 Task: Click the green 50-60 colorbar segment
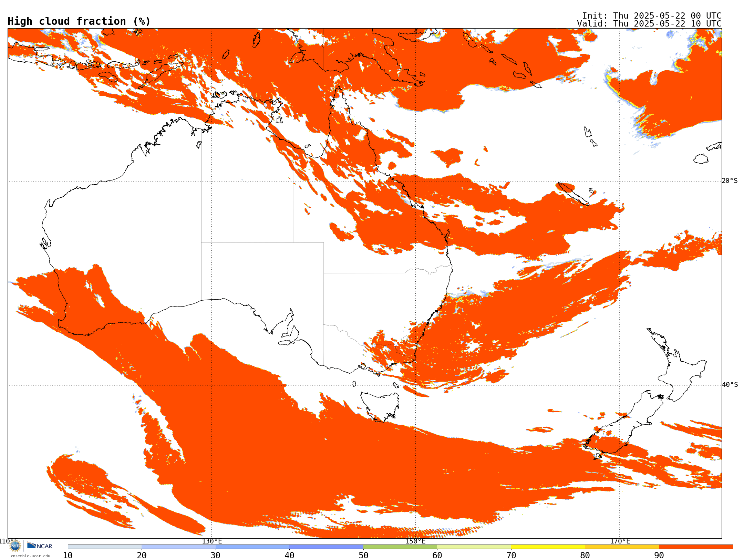coord(400,547)
